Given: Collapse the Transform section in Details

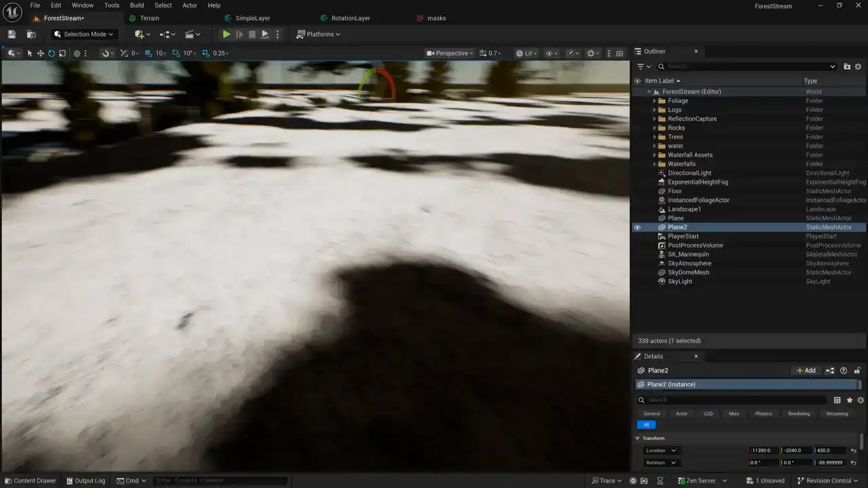Looking at the screenshot, I should [x=637, y=439].
